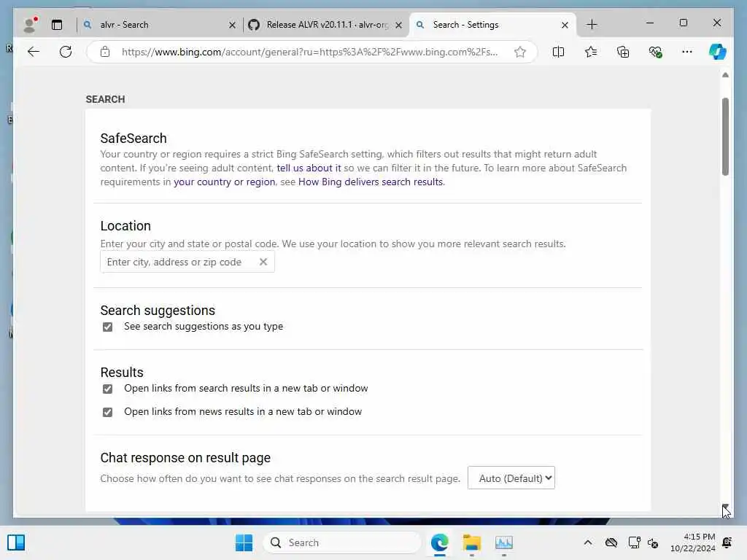Click the taskbar Search box
This screenshot has height=560, width=747.
click(342, 542)
